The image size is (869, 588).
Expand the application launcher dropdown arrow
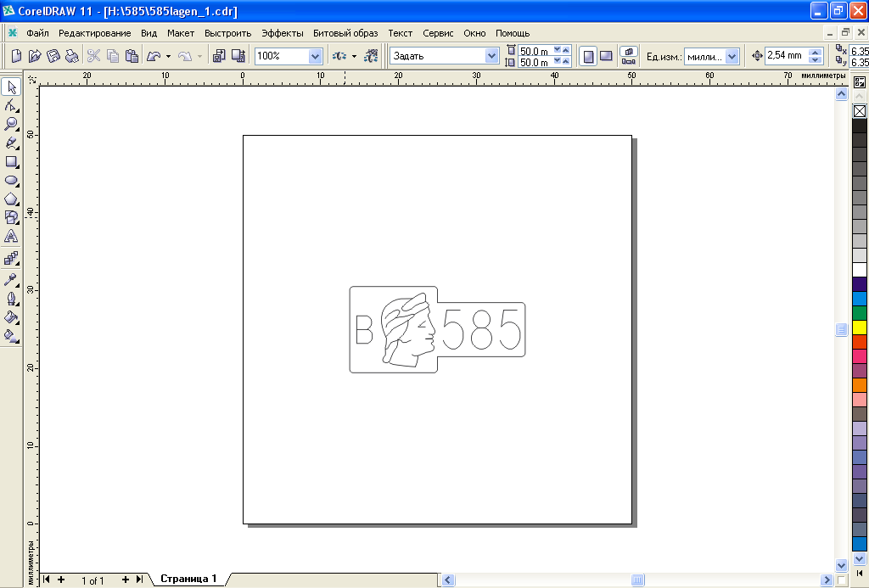354,56
